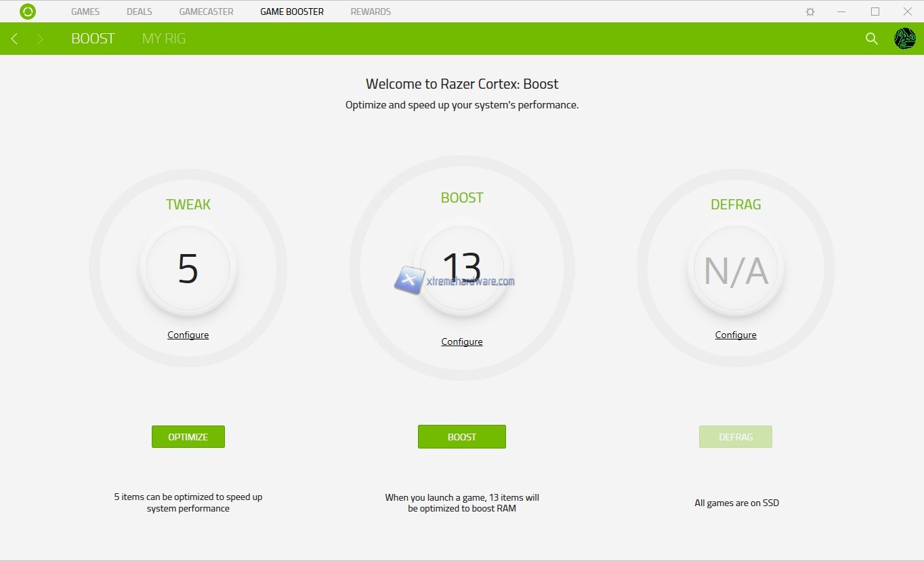This screenshot has height=561, width=924.
Task: Open Configure link under Boost
Action: click(462, 341)
